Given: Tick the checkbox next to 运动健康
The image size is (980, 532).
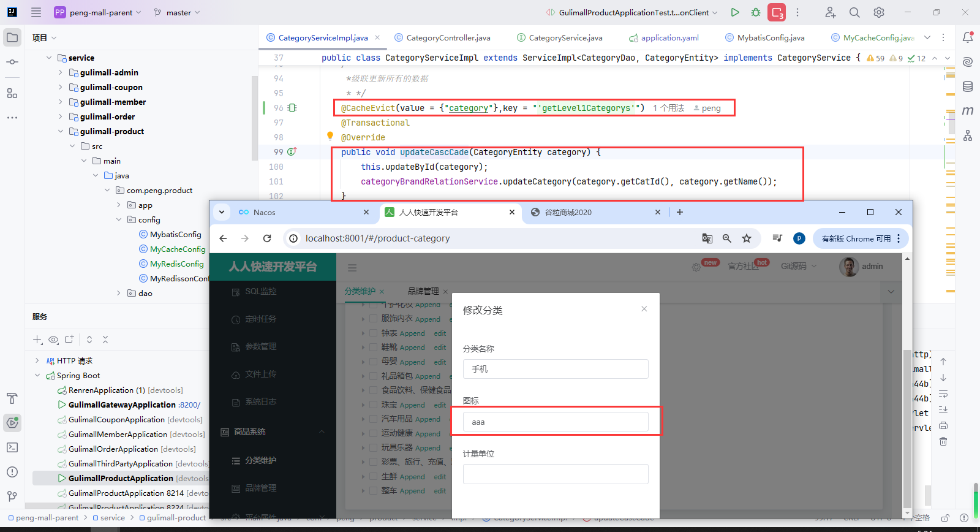Looking at the screenshot, I should point(373,433).
